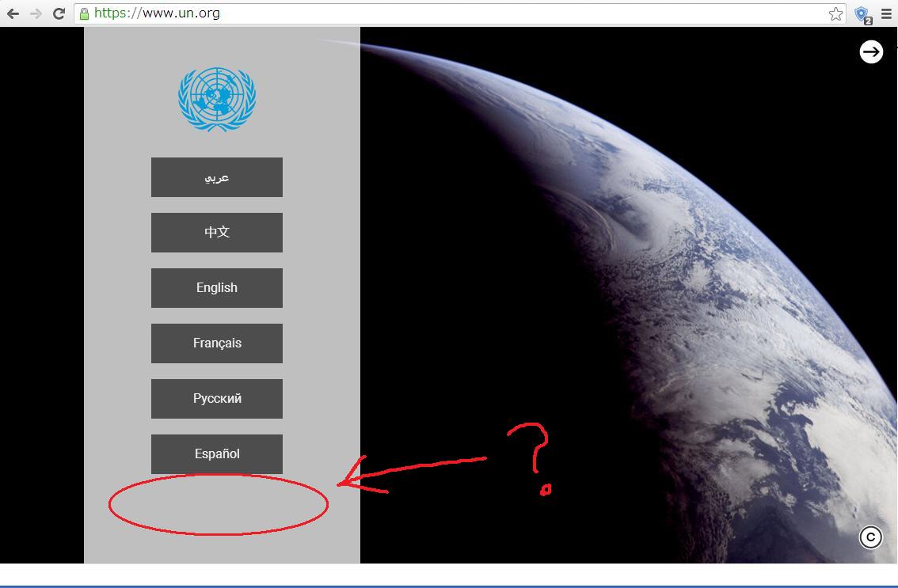Image resolution: width=898 pixels, height=588 pixels.
Task: Enter the English version of the site
Action: pos(217,288)
